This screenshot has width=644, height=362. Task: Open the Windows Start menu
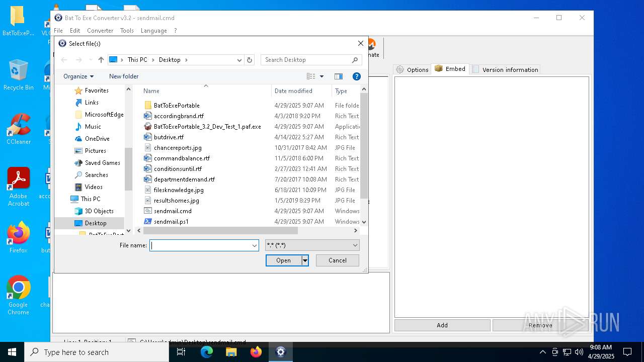12,352
